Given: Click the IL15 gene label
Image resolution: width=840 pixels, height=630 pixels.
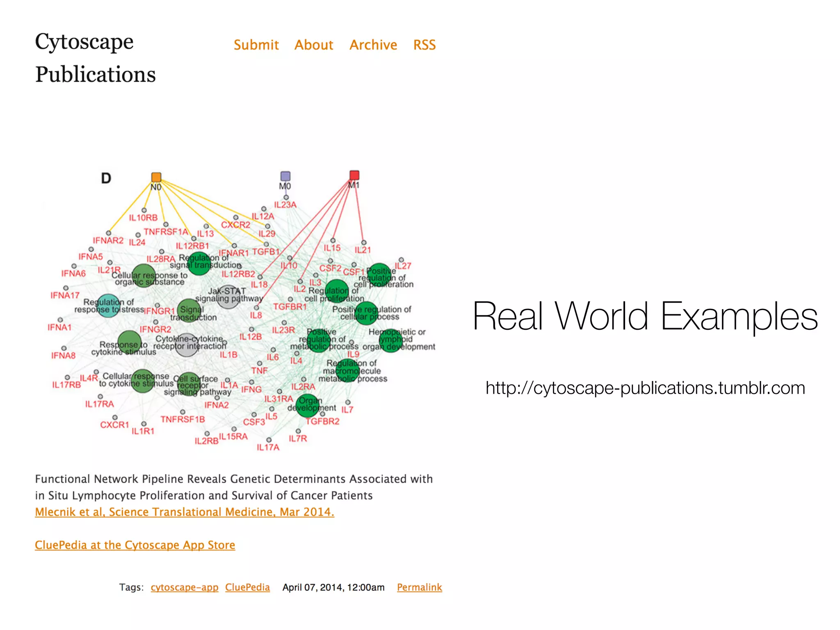Looking at the screenshot, I should [x=332, y=248].
